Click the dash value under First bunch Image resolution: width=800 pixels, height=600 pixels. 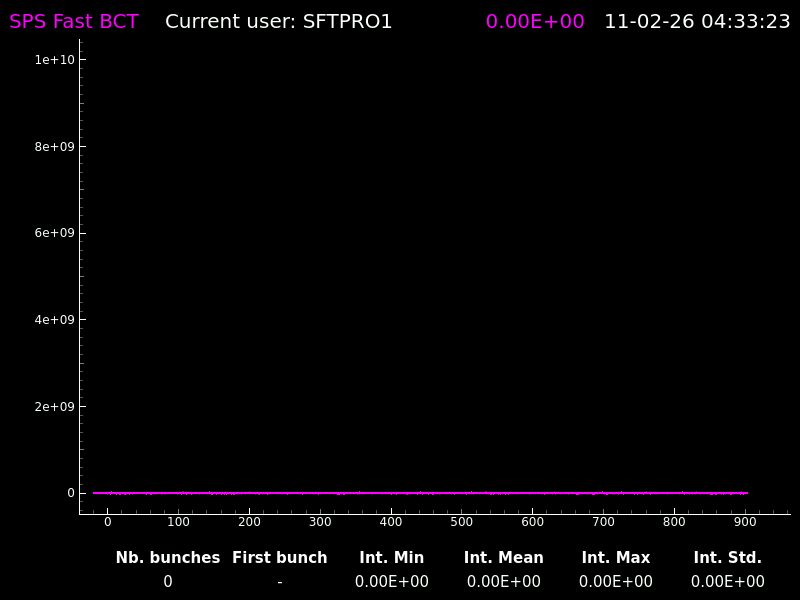click(x=280, y=582)
